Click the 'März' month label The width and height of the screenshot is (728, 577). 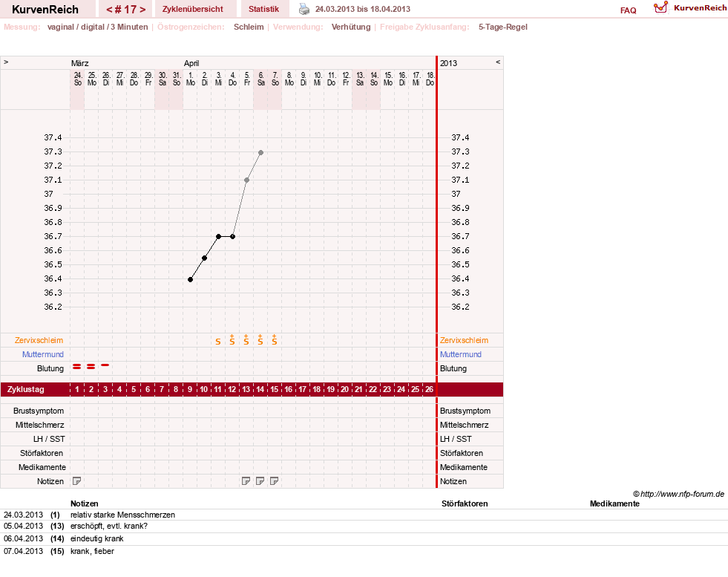coord(80,63)
